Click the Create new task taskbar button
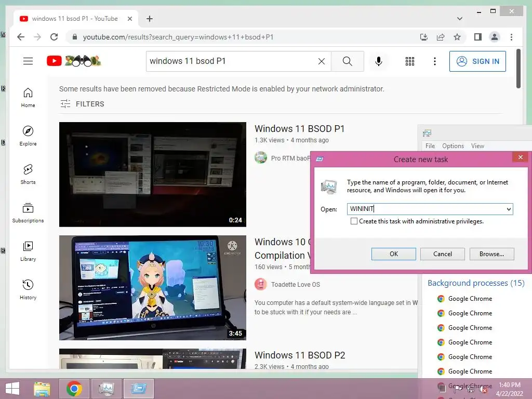Image resolution: width=532 pixels, height=399 pixels. (138, 389)
